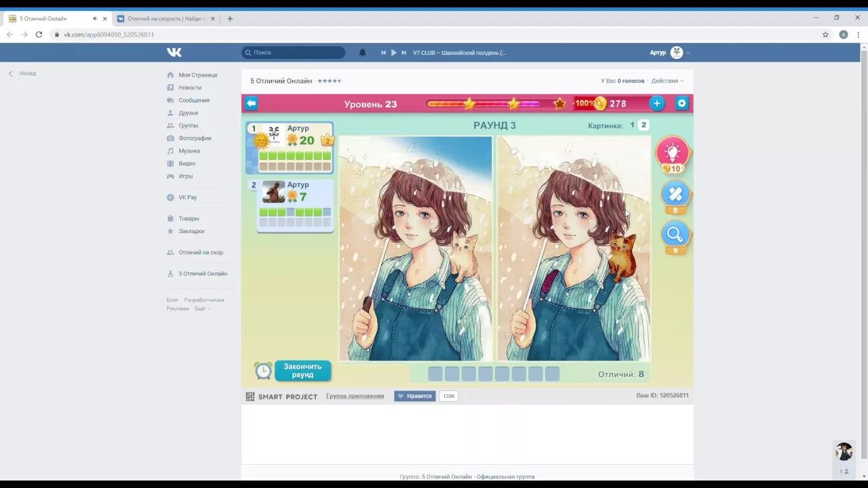Click the level progress star bar
The height and width of the screenshot is (488, 868).
(x=496, y=104)
